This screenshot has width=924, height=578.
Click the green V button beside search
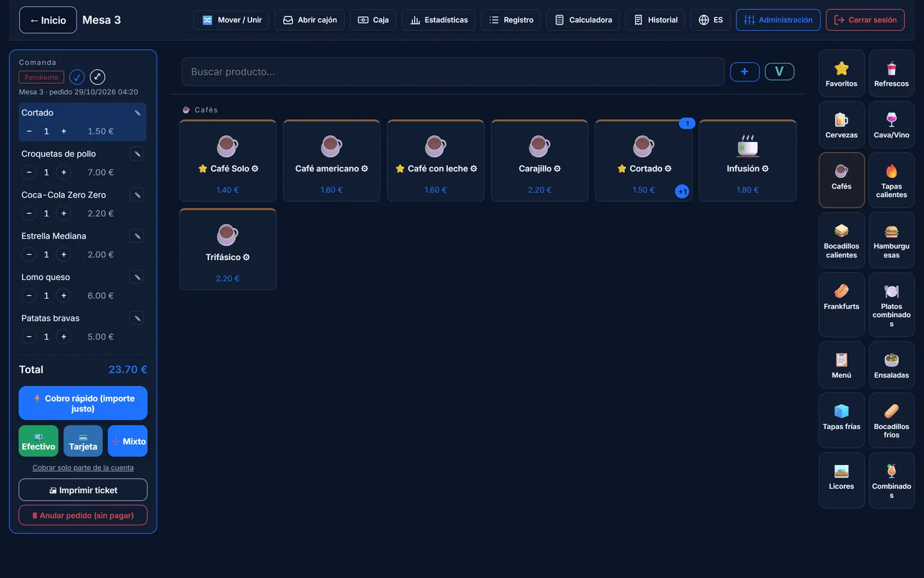[779, 72]
